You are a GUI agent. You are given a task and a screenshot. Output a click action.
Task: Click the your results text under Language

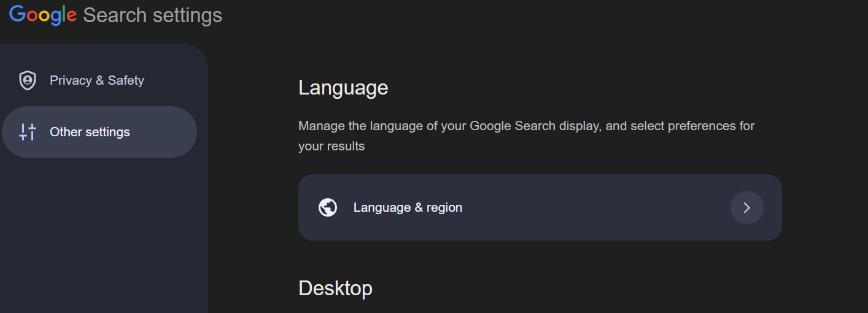click(x=331, y=147)
